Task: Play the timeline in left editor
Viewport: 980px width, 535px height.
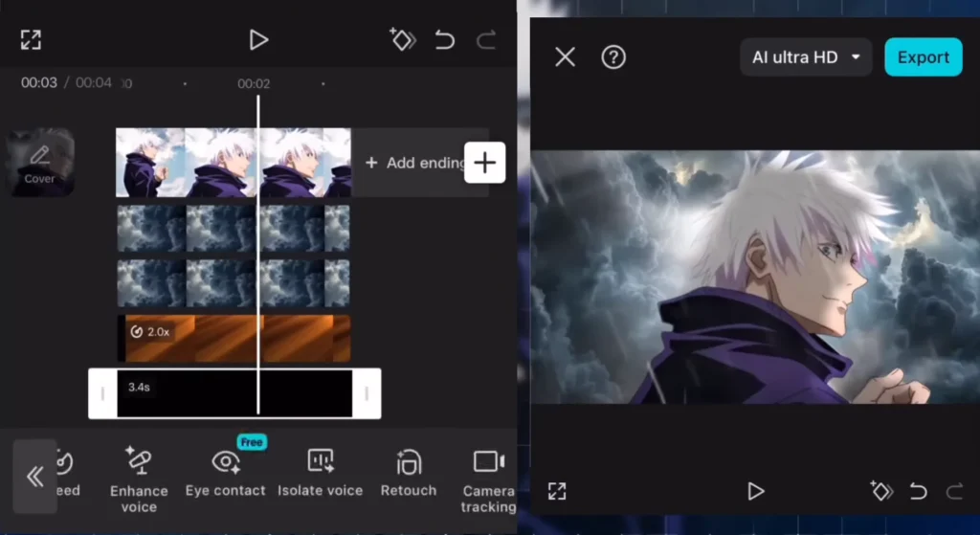Action: click(258, 40)
